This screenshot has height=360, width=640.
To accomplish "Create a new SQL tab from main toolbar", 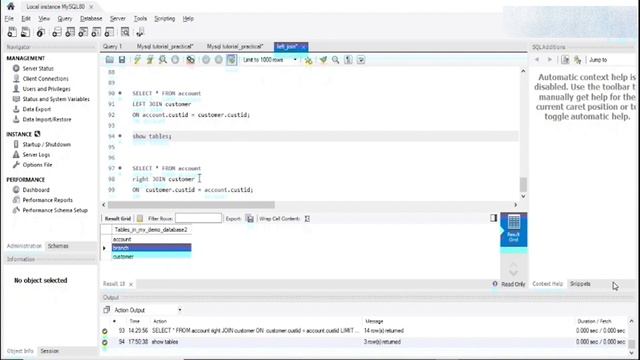I will tap(12, 32).
